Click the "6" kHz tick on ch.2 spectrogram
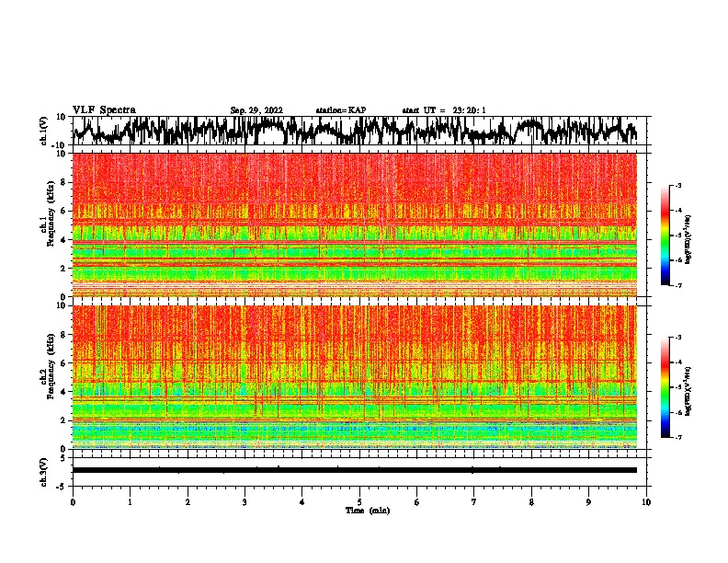Screen dimensions: 728x563 64,362
